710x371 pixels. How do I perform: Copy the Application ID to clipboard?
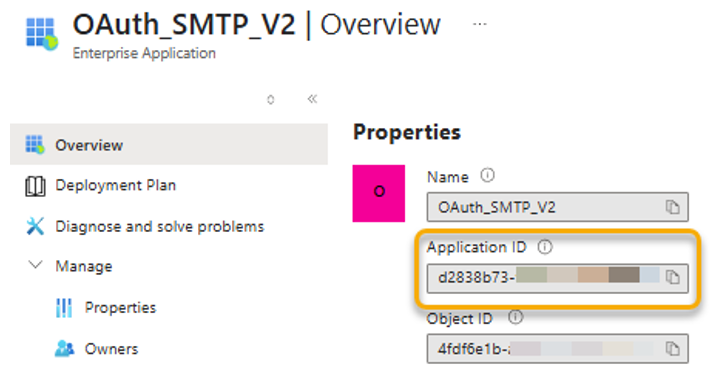(x=672, y=277)
